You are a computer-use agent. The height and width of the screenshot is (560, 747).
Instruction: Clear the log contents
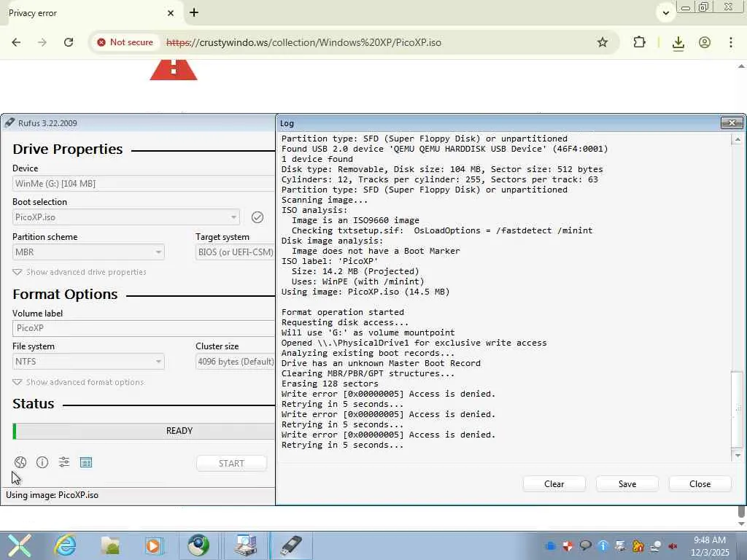coord(554,484)
